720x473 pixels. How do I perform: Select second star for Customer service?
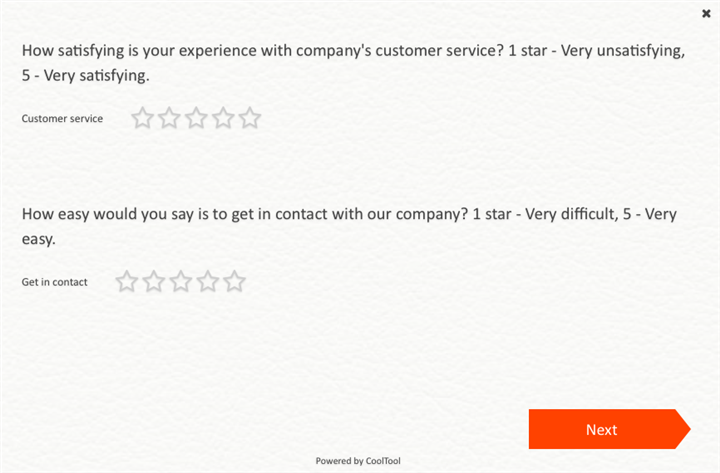pos(170,119)
